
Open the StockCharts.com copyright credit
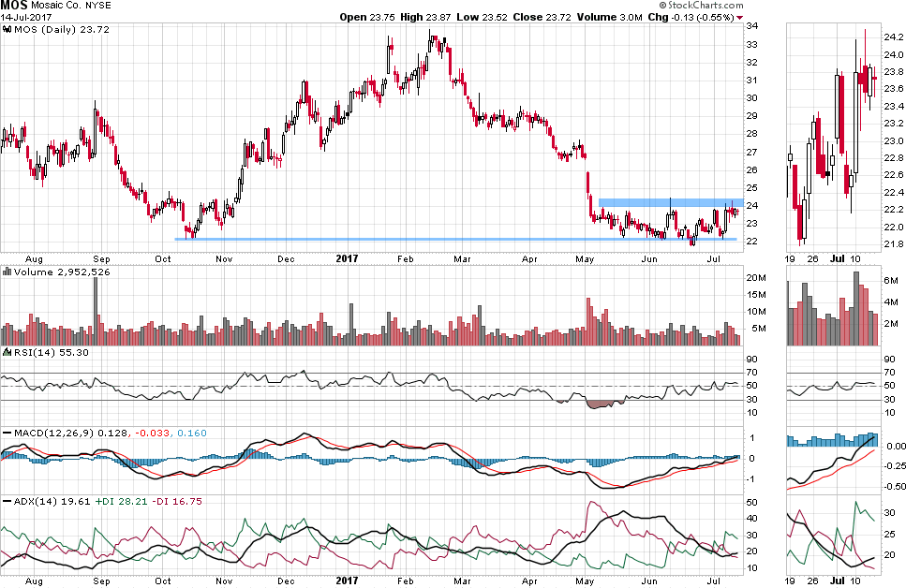(x=701, y=6)
